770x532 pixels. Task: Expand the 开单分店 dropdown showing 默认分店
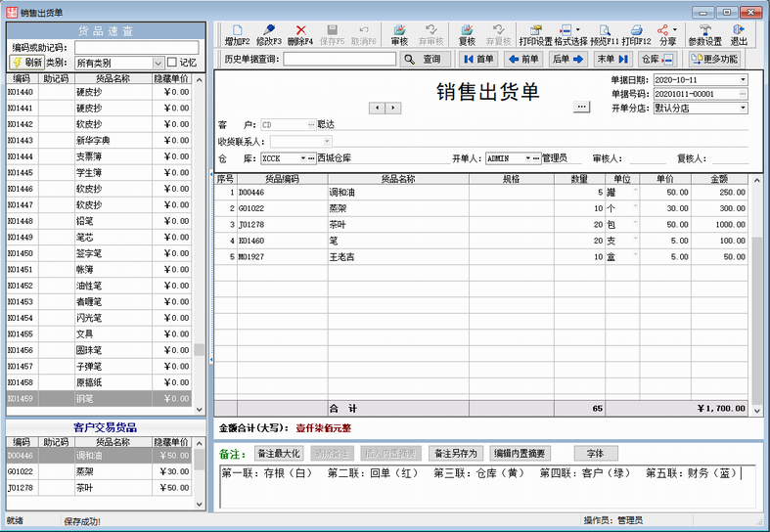[x=743, y=109]
